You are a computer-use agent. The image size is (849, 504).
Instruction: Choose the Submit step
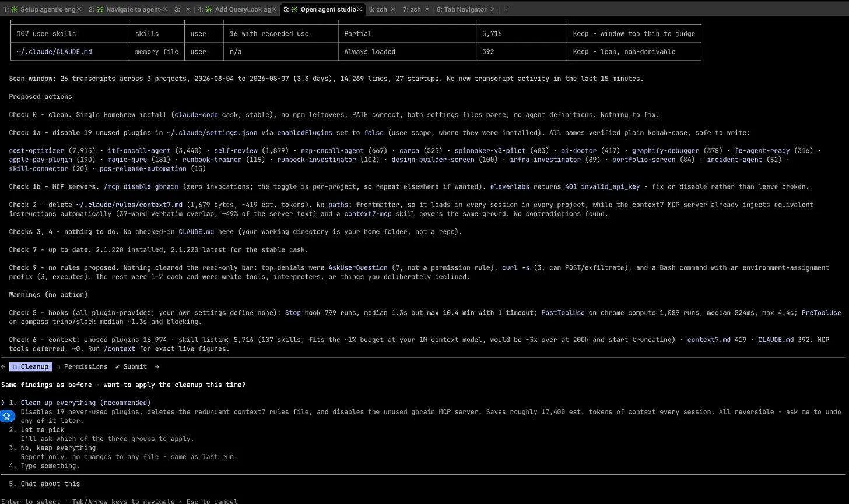(131, 366)
